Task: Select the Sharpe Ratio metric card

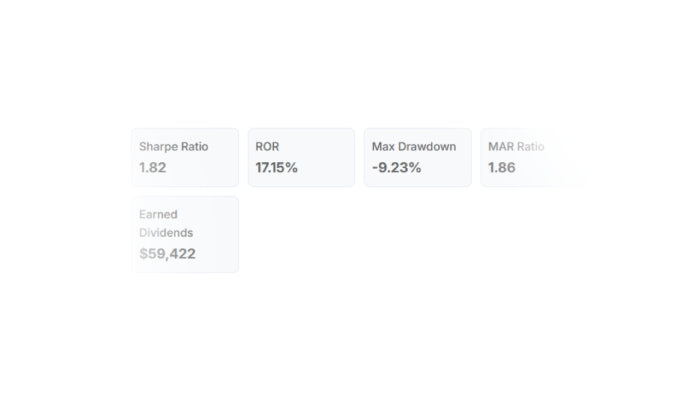Action: click(x=185, y=157)
